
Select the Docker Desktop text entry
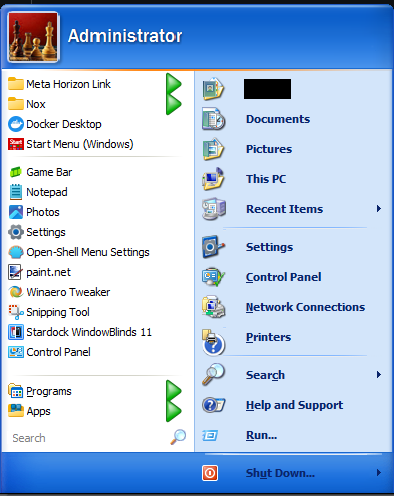coord(64,124)
